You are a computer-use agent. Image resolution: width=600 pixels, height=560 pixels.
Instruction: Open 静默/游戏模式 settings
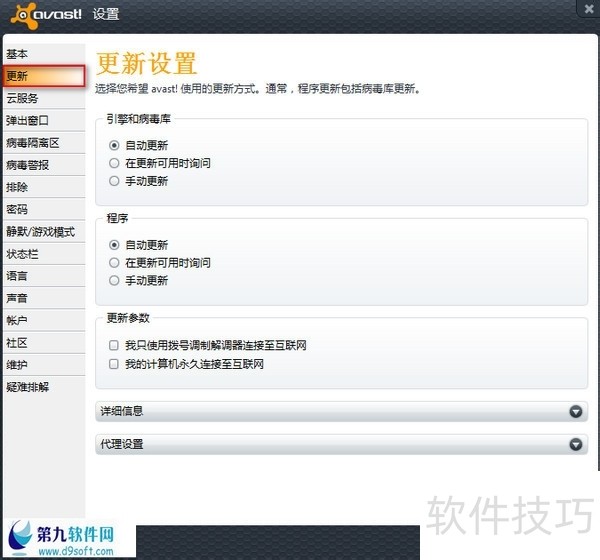42,231
